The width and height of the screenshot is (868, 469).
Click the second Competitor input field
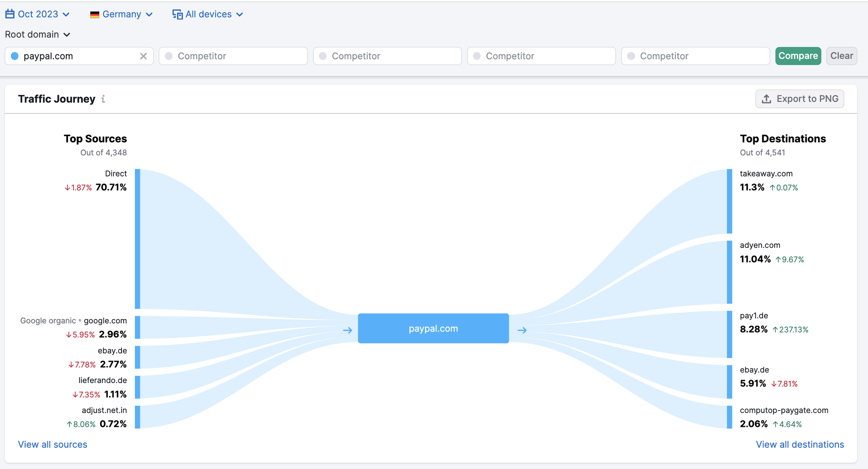click(x=387, y=56)
